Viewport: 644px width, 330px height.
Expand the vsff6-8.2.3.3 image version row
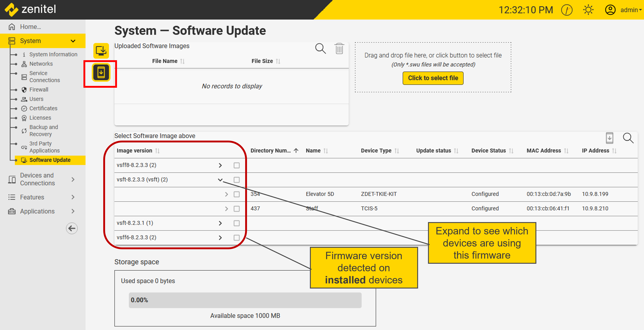(220, 238)
